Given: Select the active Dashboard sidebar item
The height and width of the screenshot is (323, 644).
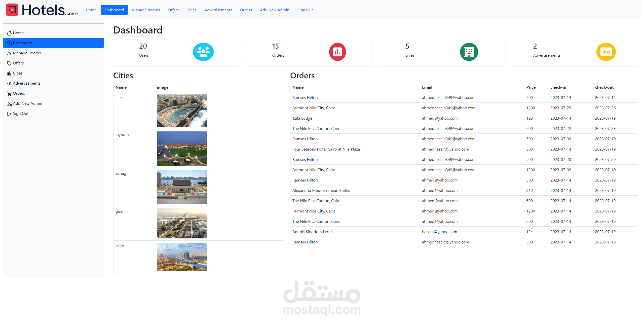Looking at the screenshot, I should point(23,43).
